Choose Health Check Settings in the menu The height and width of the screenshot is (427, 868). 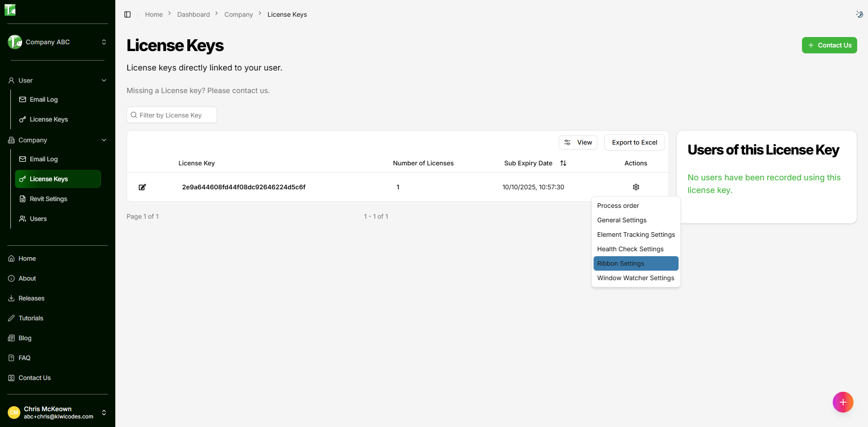pyautogui.click(x=630, y=249)
